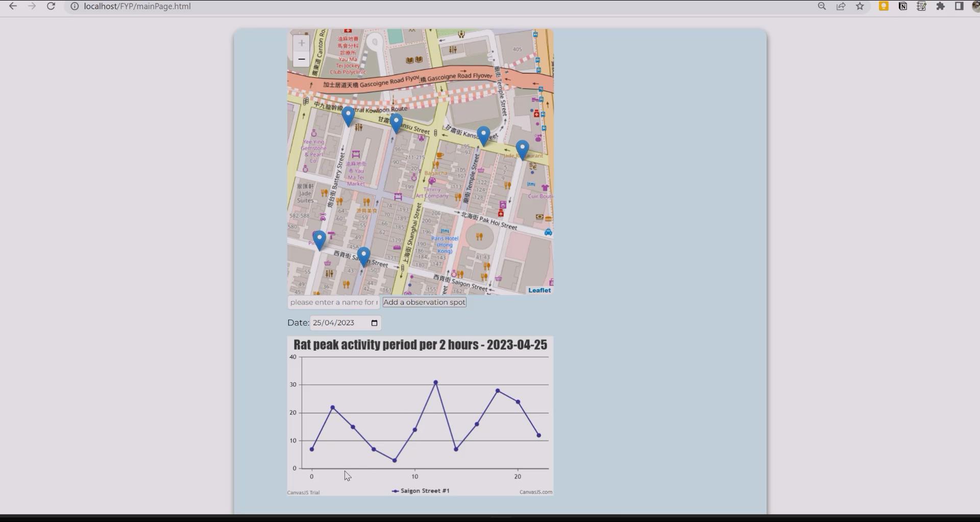Open the Leaflet attribution link

click(539, 290)
